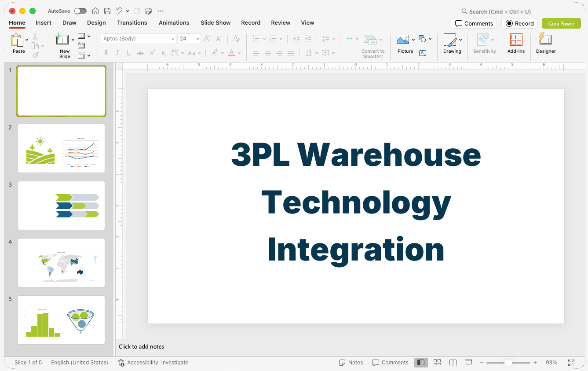Click the New Slide icon
The width and height of the screenshot is (588, 371).
coord(62,40)
